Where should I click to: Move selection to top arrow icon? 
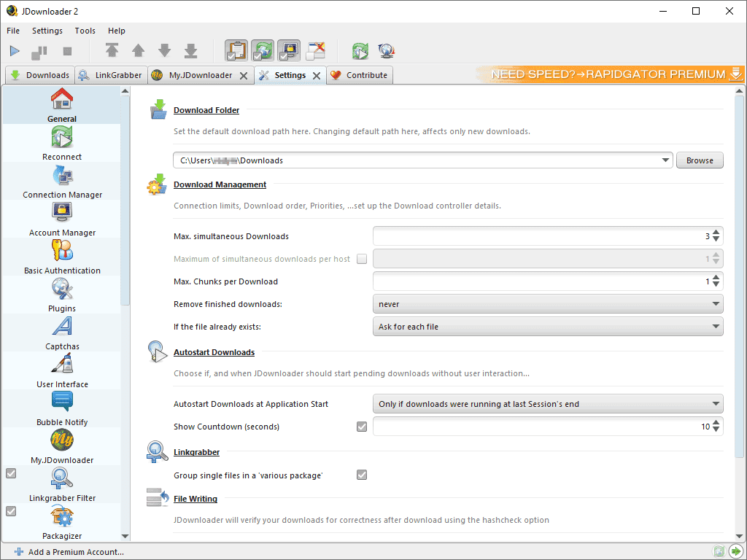tap(112, 50)
